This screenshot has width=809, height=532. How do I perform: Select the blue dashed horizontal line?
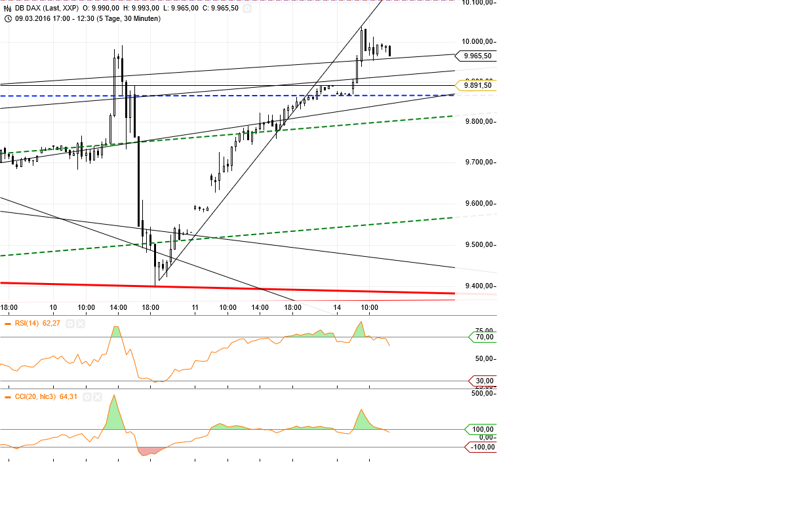click(227, 96)
